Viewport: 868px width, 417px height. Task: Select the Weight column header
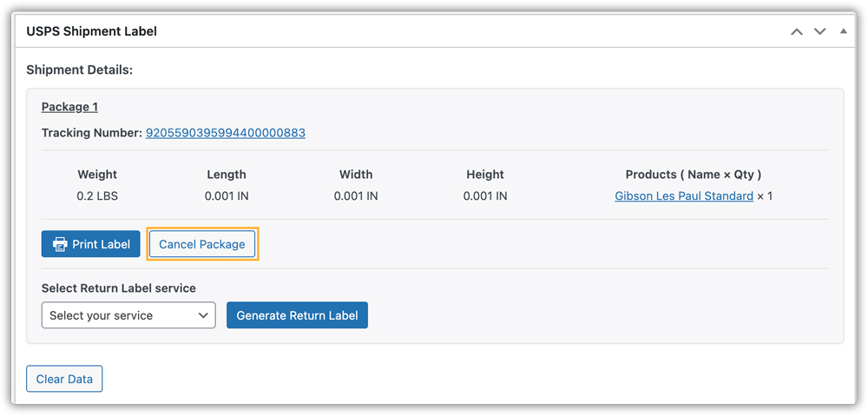point(97,175)
